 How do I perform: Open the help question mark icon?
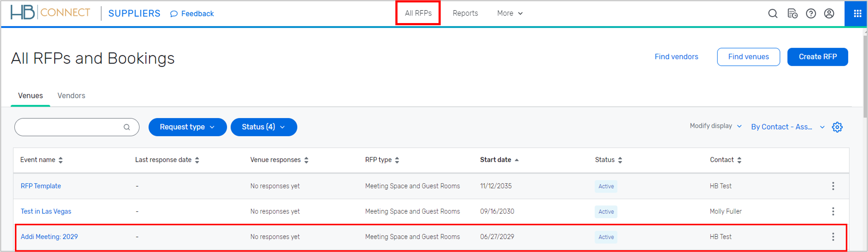pos(811,13)
